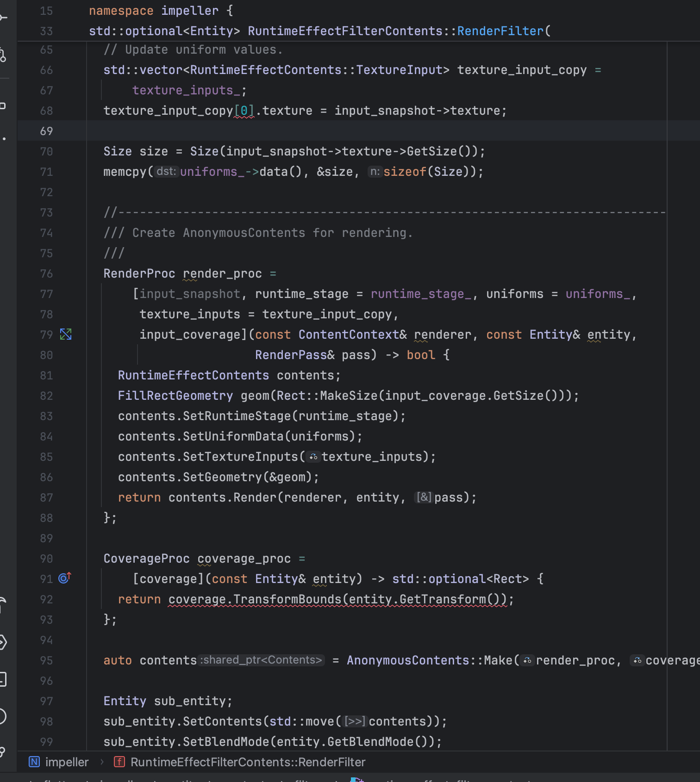Click FillRectGeometry on line 82
This screenshot has width=700, height=782.
tap(175, 396)
